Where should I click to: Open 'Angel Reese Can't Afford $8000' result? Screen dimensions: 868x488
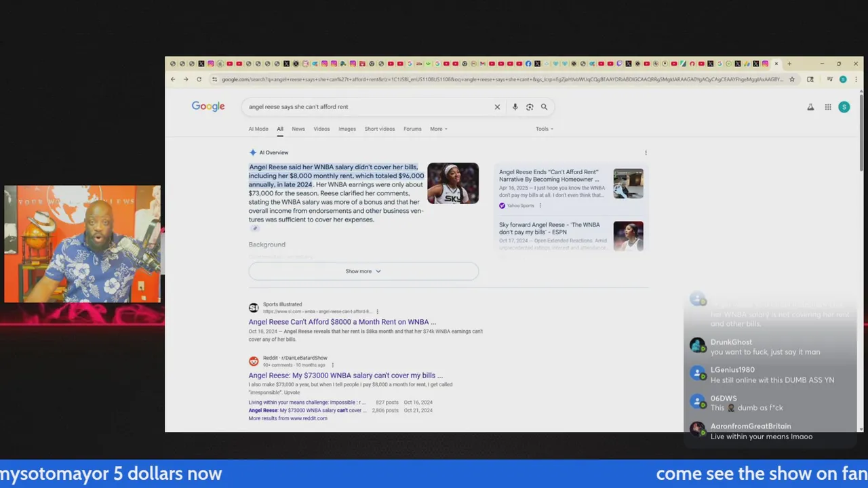tap(342, 322)
